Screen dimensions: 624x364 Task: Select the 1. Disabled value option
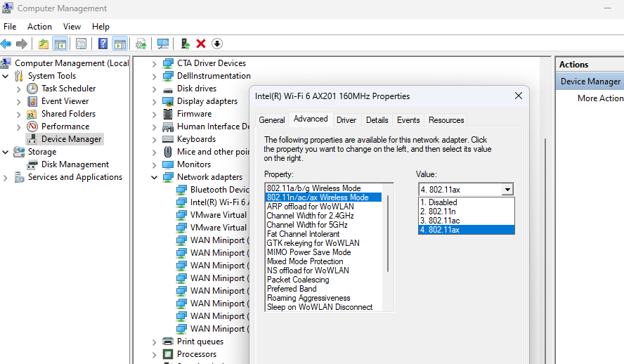(467, 202)
